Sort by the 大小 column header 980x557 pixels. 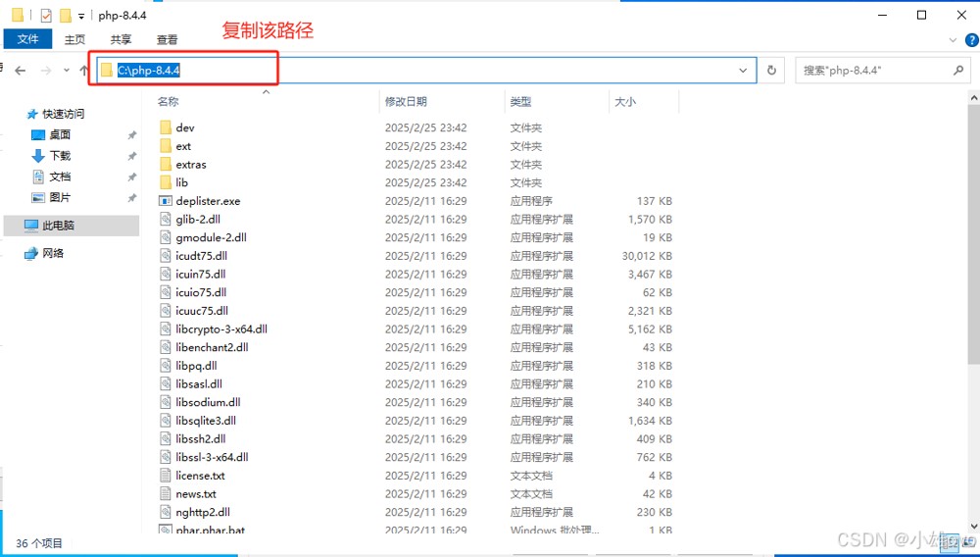pos(624,102)
